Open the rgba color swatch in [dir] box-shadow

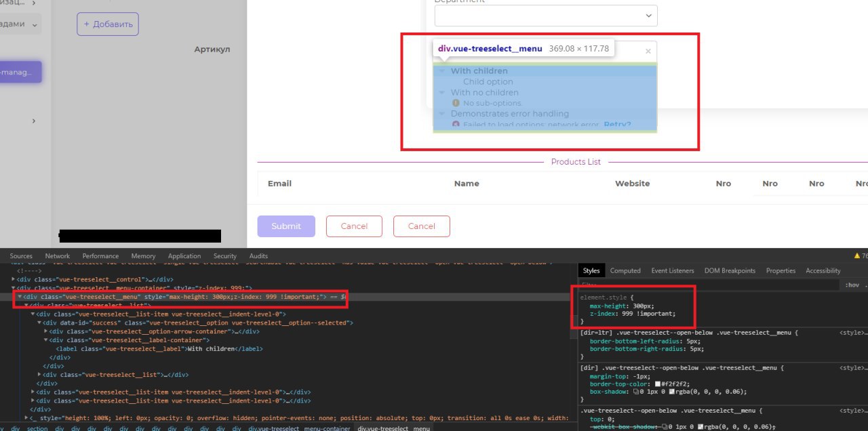[x=671, y=391]
